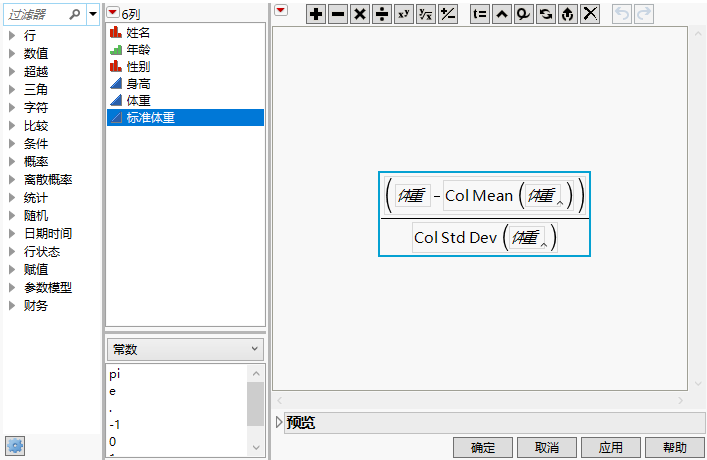The height and width of the screenshot is (460, 707).
Task: Expand the 行 function group
Action: [x=12, y=35]
